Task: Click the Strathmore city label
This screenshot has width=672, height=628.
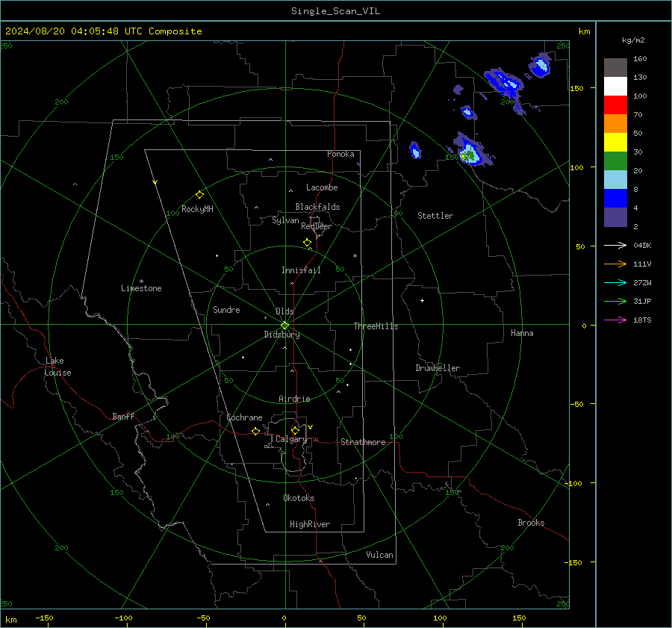Action: click(363, 442)
